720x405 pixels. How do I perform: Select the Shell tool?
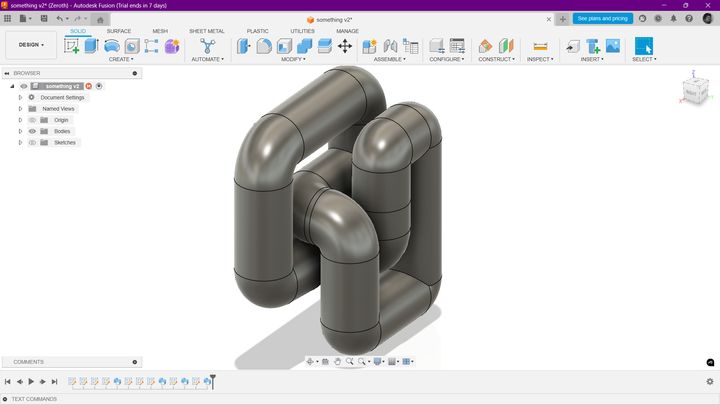(x=284, y=46)
